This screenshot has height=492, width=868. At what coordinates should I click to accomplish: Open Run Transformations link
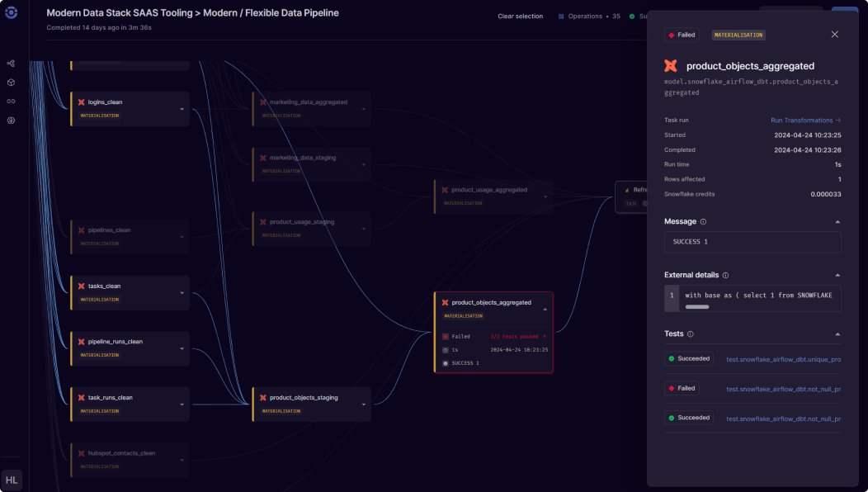tap(802, 120)
